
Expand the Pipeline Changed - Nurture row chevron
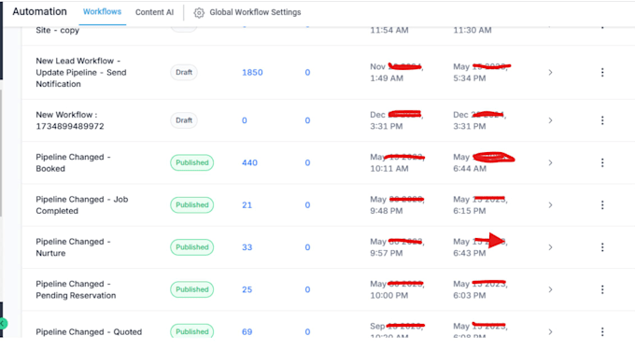[550, 247]
